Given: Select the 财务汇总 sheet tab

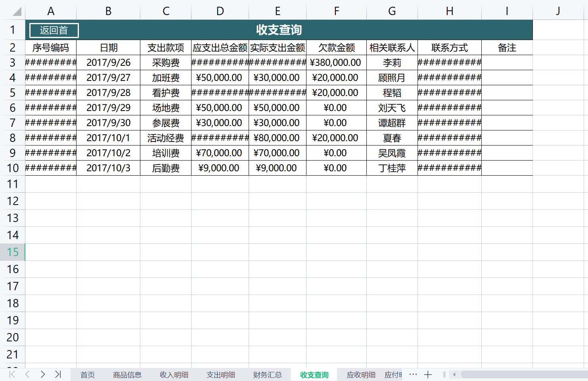Looking at the screenshot, I should [267, 375].
